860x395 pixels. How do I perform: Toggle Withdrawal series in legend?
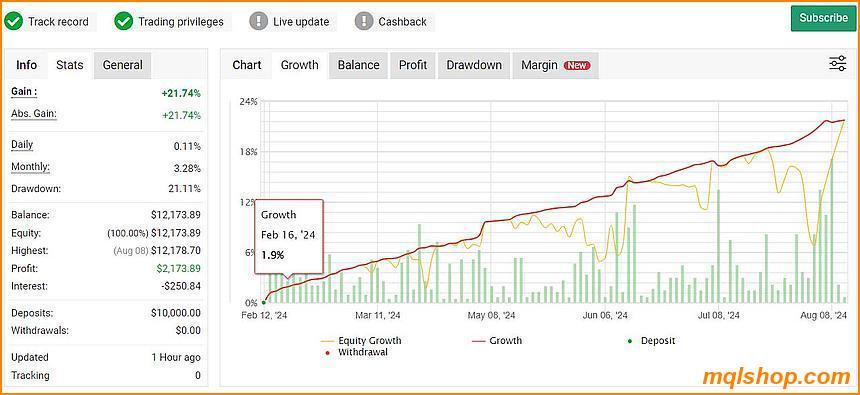click(x=357, y=352)
